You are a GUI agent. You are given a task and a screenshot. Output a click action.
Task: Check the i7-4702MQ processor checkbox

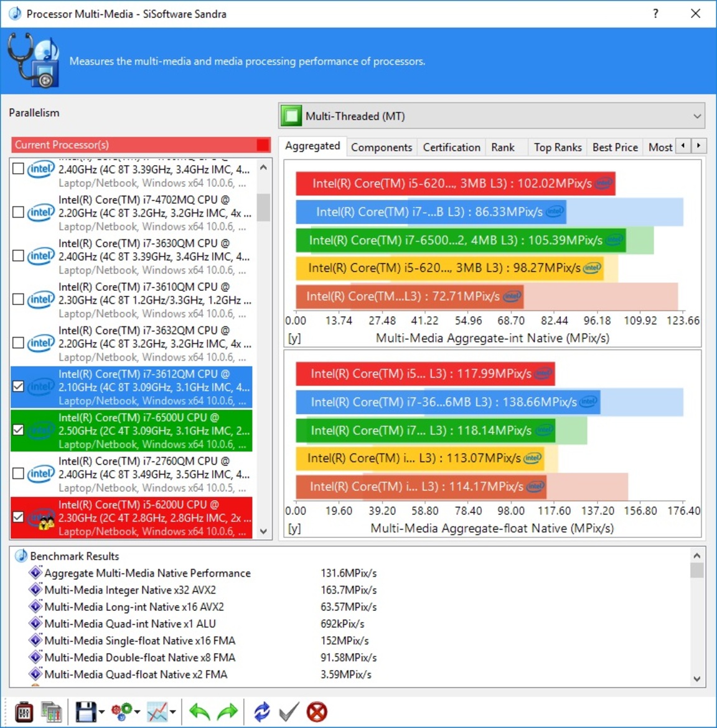pyautogui.click(x=18, y=212)
